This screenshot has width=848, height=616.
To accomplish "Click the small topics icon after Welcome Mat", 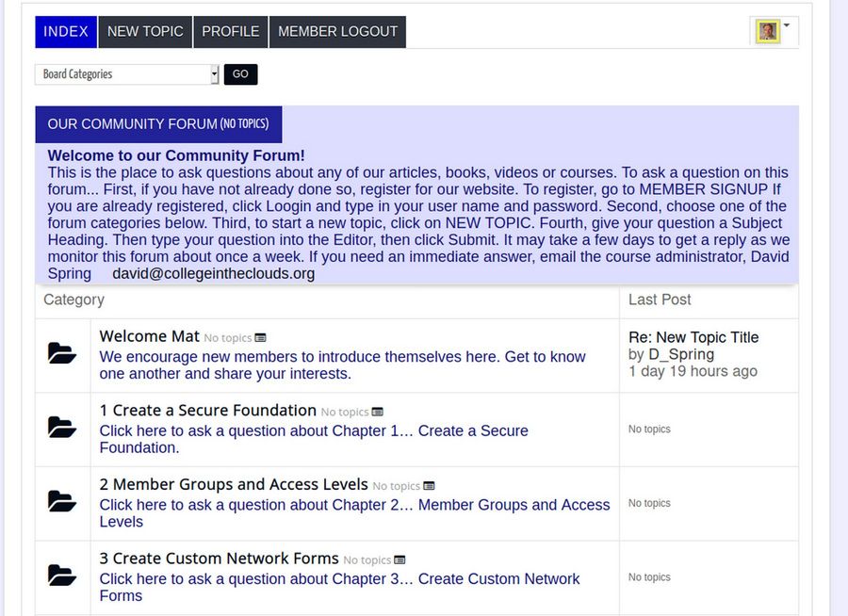I will click(260, 338).
